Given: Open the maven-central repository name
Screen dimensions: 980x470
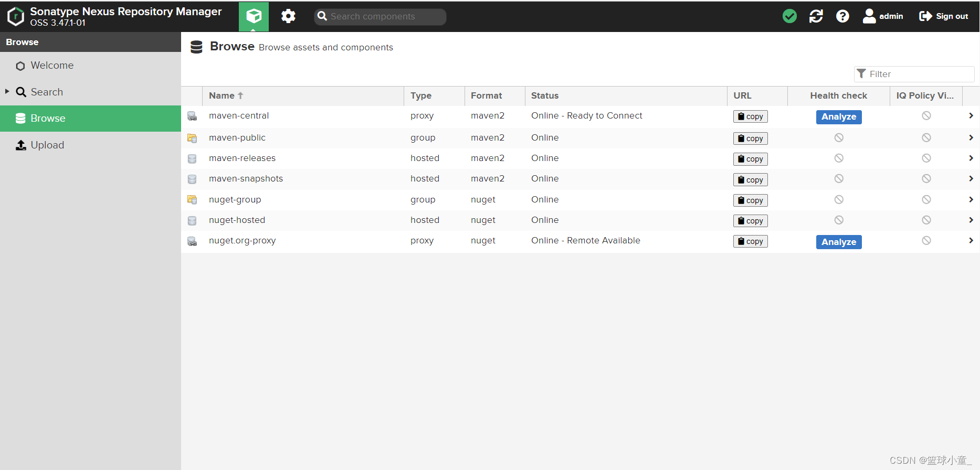Looking at the screenshot, I should [x=239, y=115].
